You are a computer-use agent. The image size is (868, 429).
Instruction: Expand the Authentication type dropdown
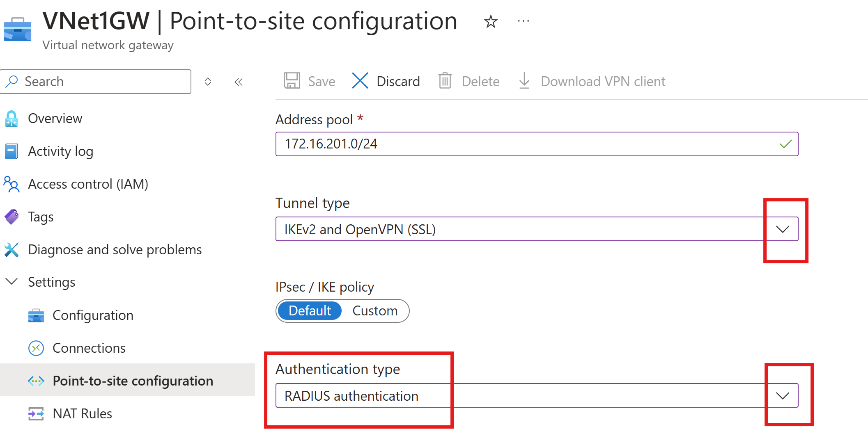click(x=783, y=396)
